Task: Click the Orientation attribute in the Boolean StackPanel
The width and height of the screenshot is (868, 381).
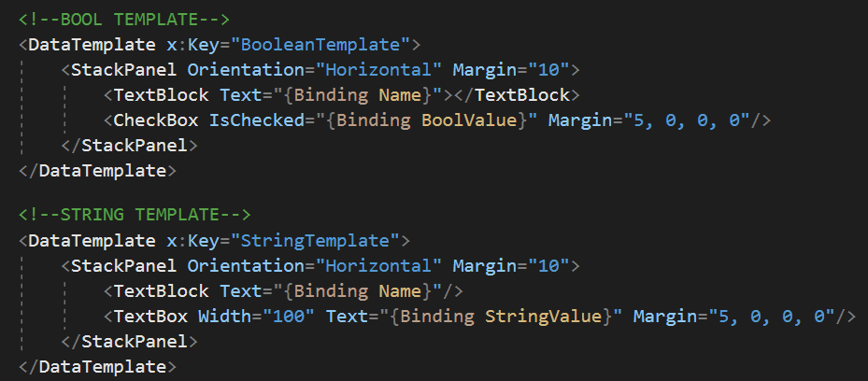Action: pyautogui.click(x=246, y=70)
